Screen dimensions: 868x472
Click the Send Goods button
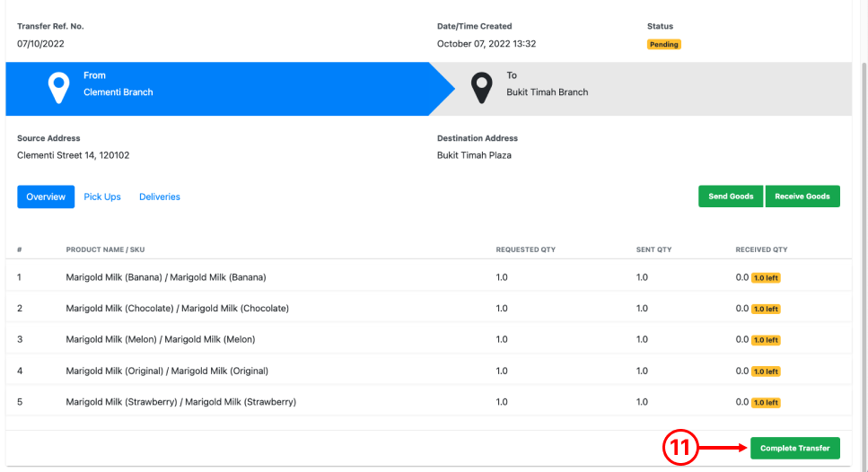point(731,197)
